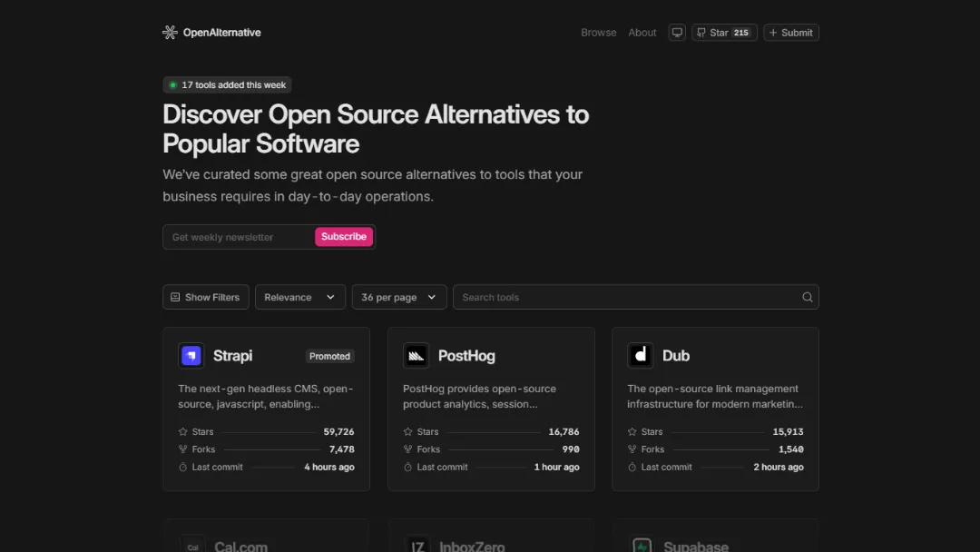Screen dimensions: 980x552
Task: Click the OpenAlternative snowflake logo icon
Action: tap(170, 33)
